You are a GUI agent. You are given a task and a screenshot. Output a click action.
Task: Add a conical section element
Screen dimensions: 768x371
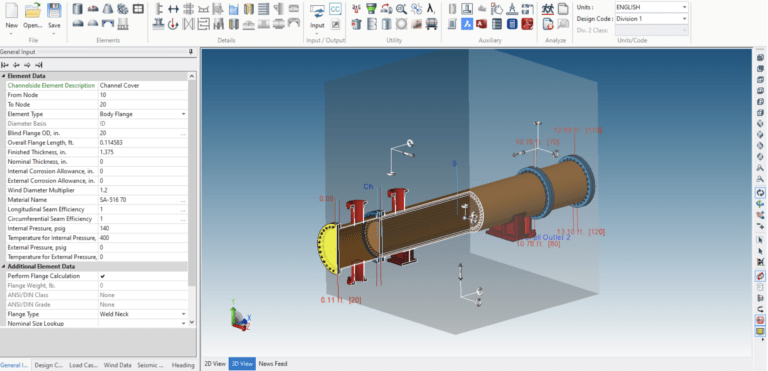tap(108, 8)
